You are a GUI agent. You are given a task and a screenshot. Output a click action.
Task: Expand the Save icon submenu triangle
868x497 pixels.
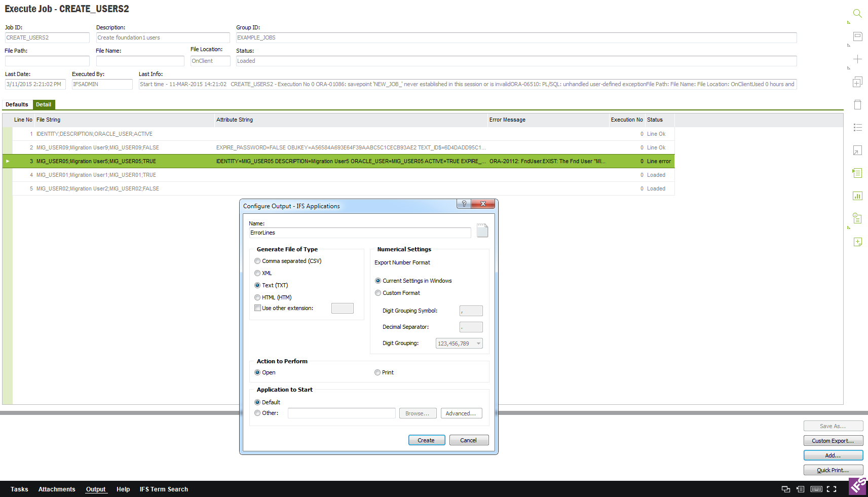click(x=849, y=46)
